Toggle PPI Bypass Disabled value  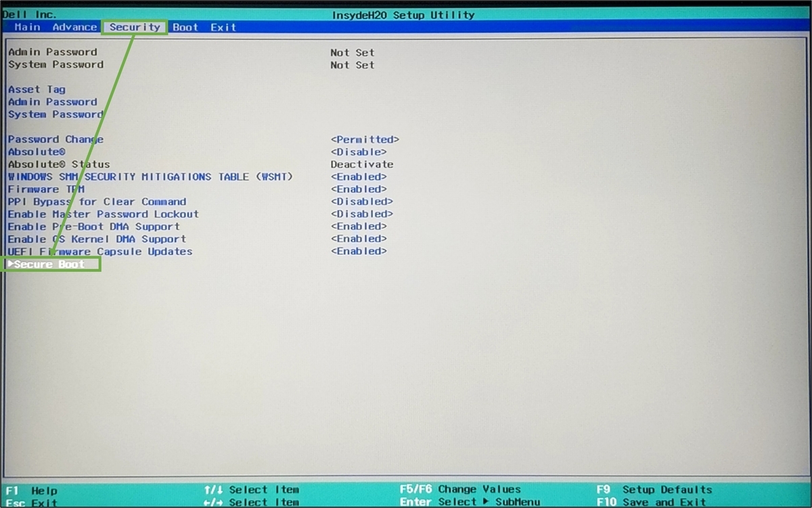pos(362,202)
